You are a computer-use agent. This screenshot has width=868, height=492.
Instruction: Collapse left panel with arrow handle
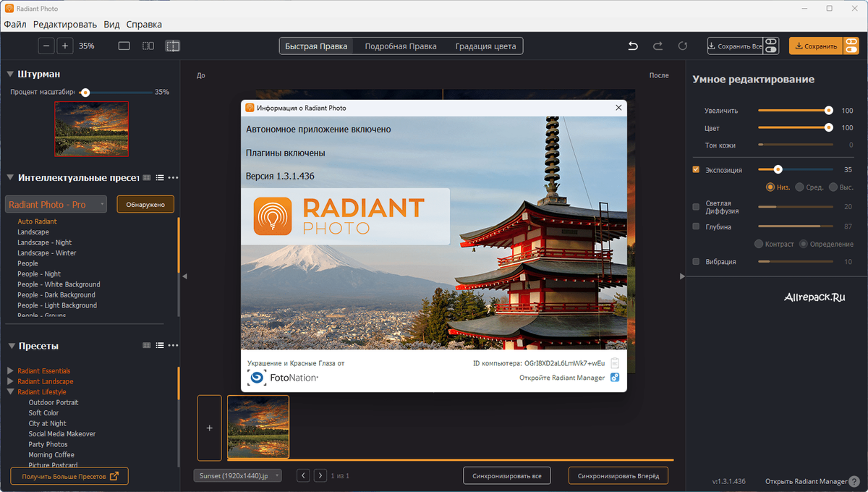[184, 276]
